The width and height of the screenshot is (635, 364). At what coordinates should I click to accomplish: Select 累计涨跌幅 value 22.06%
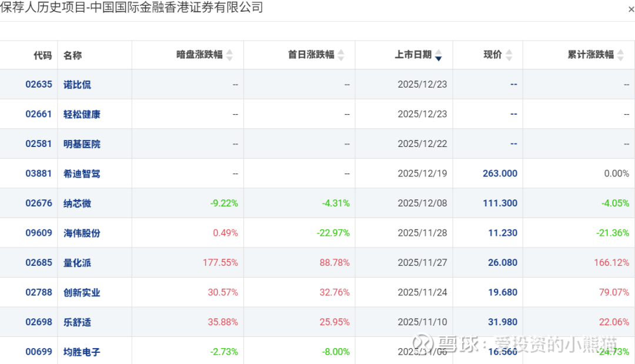coord(614,322)
